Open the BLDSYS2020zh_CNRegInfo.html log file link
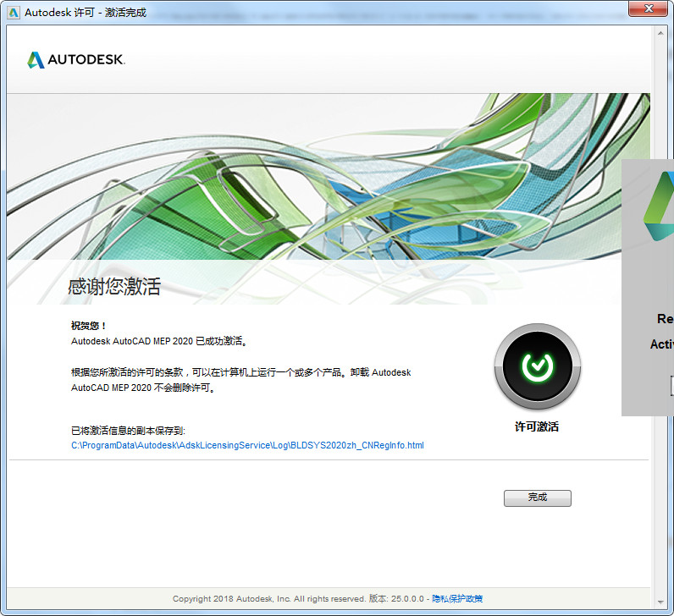 click(x=247, y=445)
